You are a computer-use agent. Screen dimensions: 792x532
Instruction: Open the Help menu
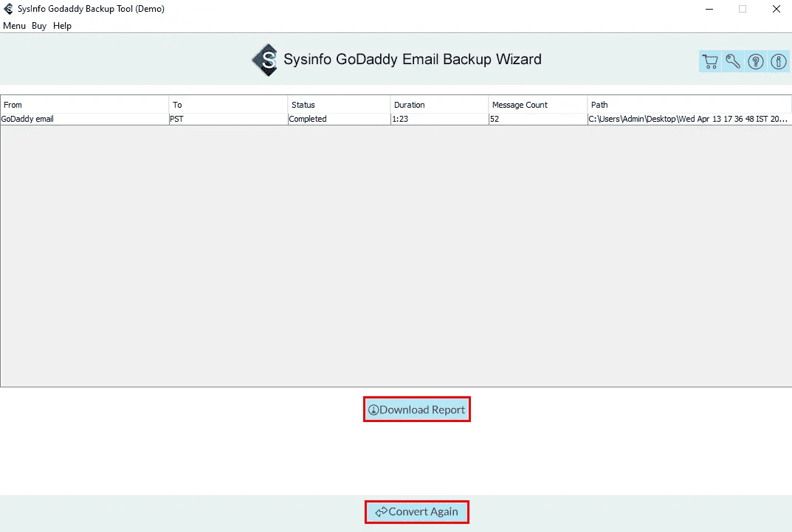pos(62,26)
